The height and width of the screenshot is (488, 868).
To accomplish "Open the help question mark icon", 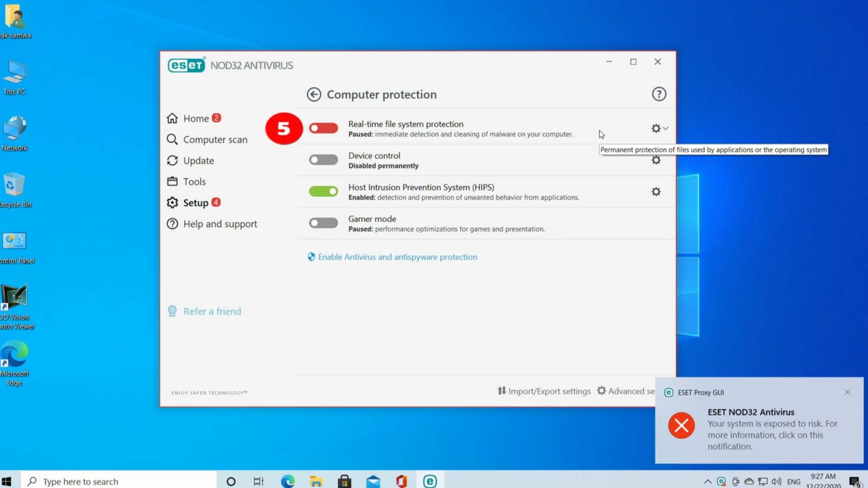I will pyautogui.click(x=659, y=94).
